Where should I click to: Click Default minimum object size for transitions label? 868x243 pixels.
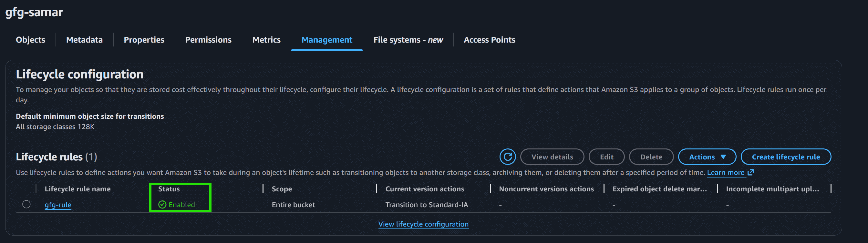90,116
